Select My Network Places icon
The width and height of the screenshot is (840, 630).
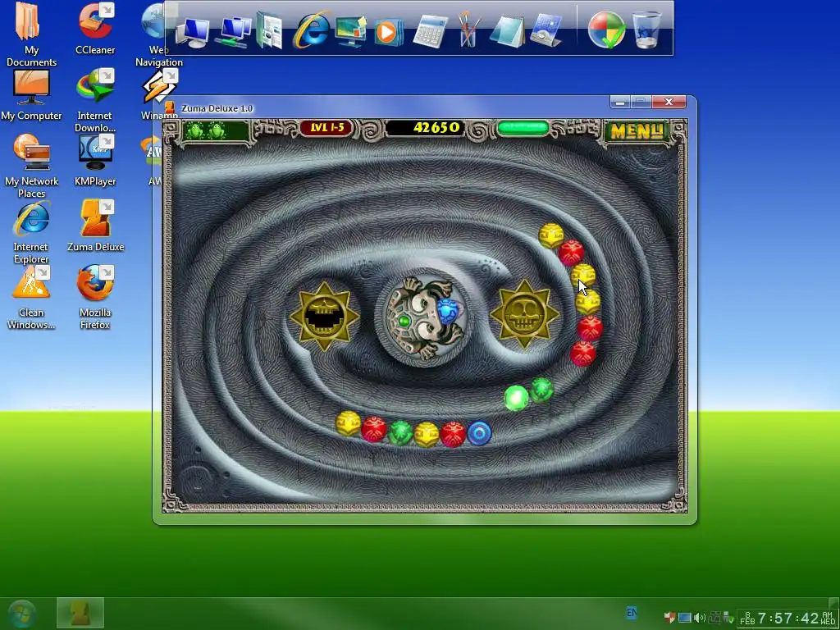point(31,166)
